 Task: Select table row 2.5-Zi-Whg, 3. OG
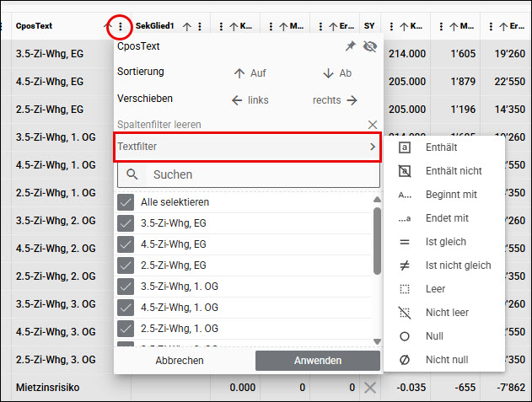point(56,360)
